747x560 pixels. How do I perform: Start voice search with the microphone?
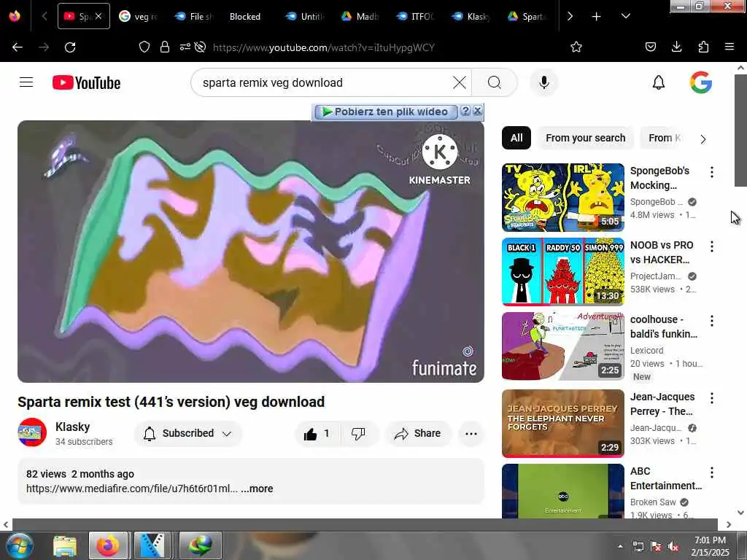[543, 82]
